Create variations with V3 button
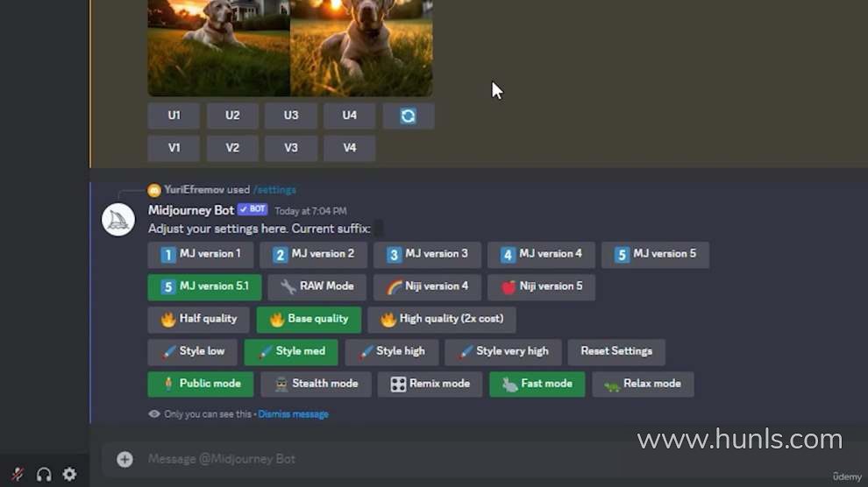The image size is (868, 487). coord(290,148)
